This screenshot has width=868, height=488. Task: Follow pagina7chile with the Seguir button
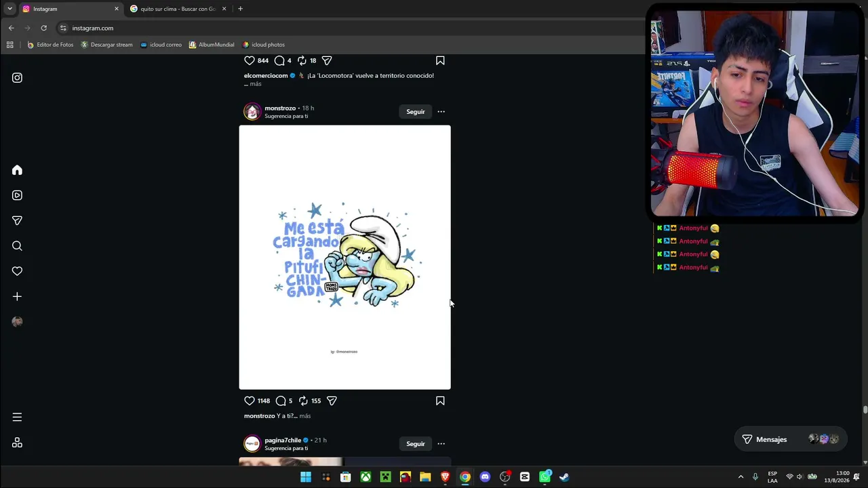(416, 444)
